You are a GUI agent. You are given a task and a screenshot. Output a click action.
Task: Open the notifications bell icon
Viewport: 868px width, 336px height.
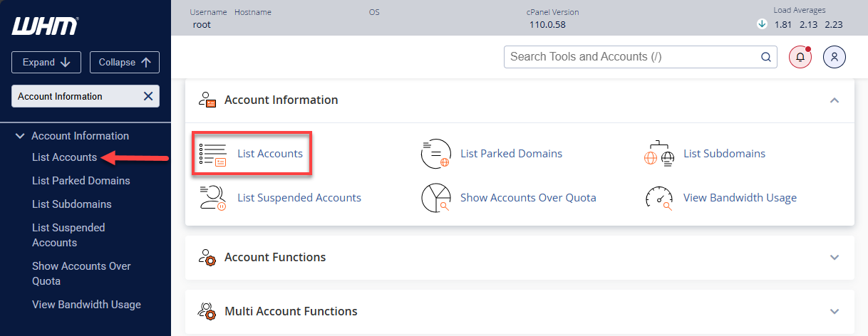pyautogui.click(x=800, y=57)
